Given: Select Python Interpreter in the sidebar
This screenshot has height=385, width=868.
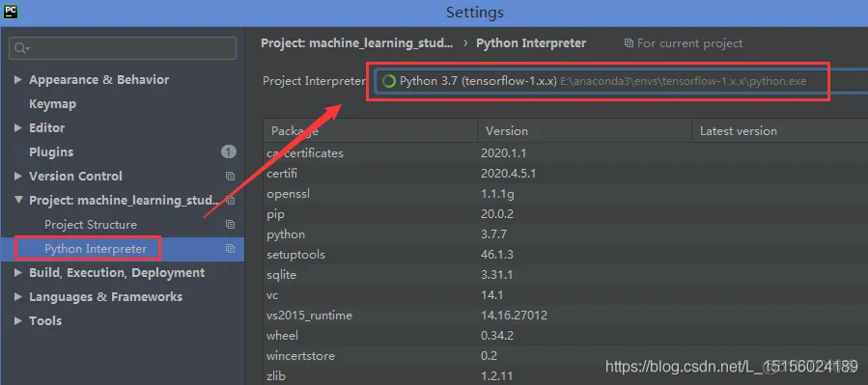Looking at the screenshot, I should pos(96,249).
